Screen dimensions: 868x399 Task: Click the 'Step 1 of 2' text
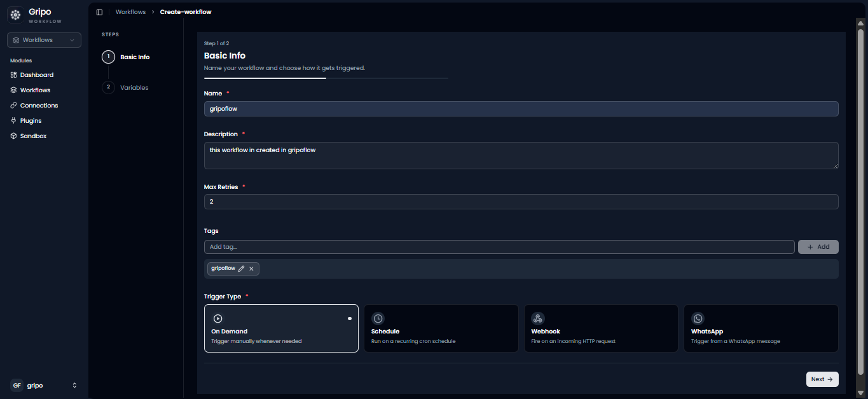[x=216, y=43]
